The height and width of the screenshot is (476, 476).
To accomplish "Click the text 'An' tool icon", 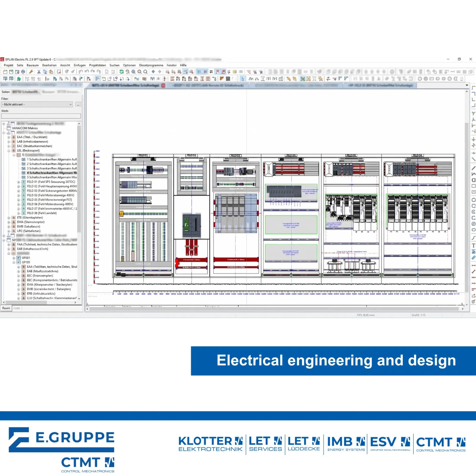I will [x=251, y=79].
